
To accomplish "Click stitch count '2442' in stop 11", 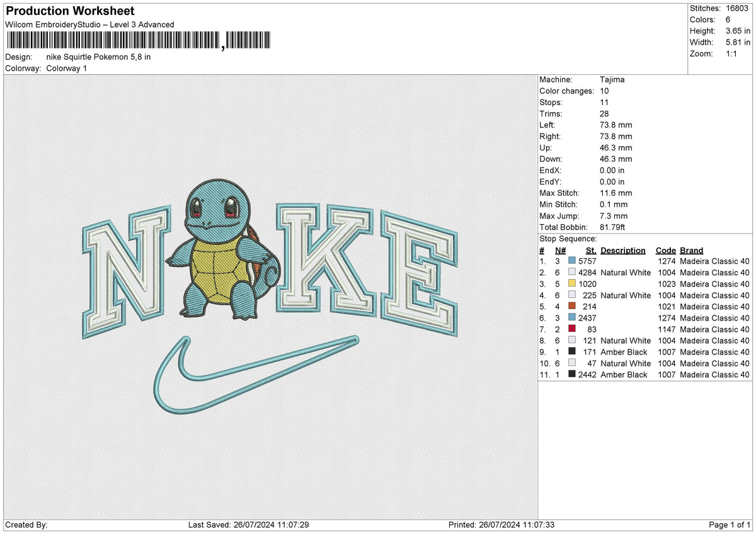I will [x=587, y=375].
